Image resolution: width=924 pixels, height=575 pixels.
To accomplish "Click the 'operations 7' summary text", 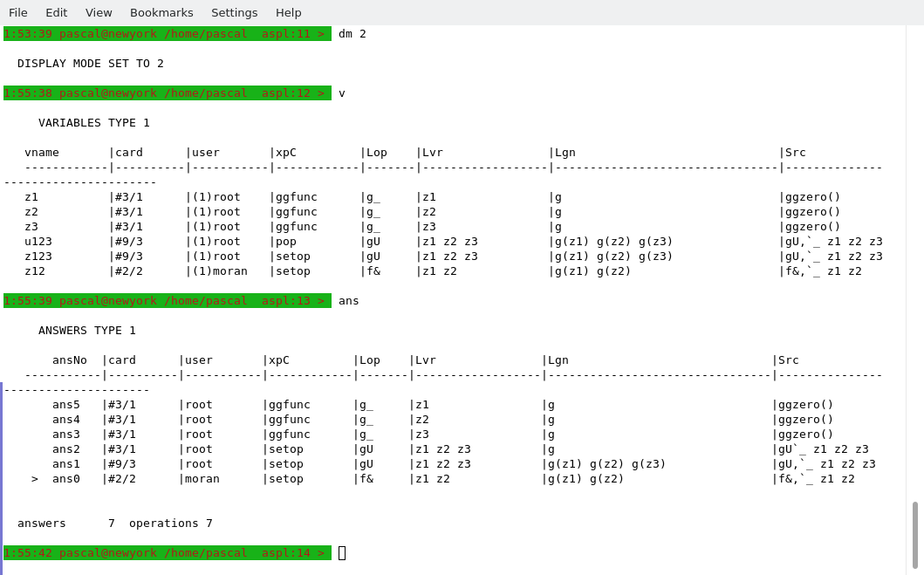I will point(171,524).
